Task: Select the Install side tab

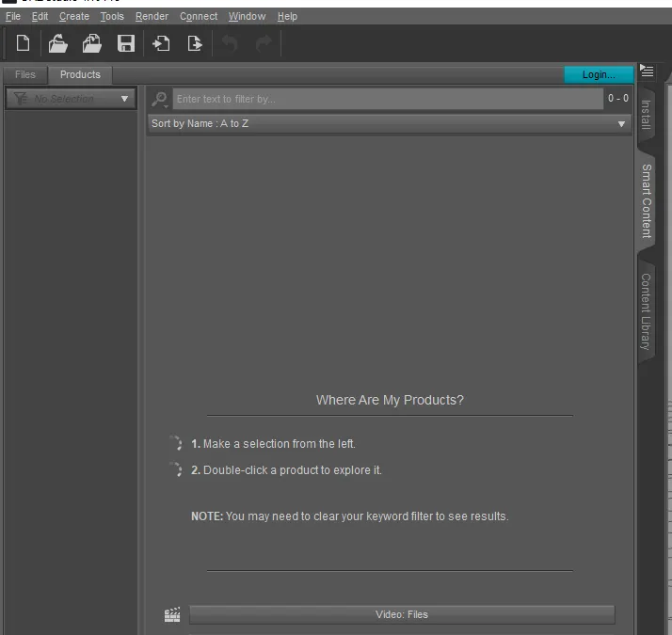Action: pos(646,115)
